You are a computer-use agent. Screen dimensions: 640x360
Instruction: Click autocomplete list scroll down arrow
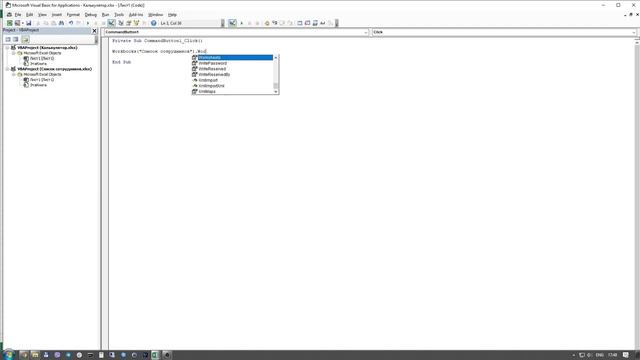(276, 92)
